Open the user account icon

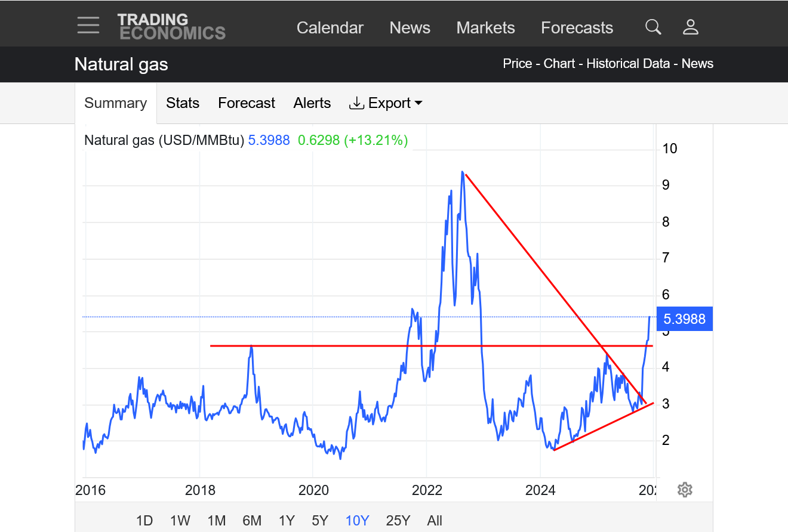691,27
